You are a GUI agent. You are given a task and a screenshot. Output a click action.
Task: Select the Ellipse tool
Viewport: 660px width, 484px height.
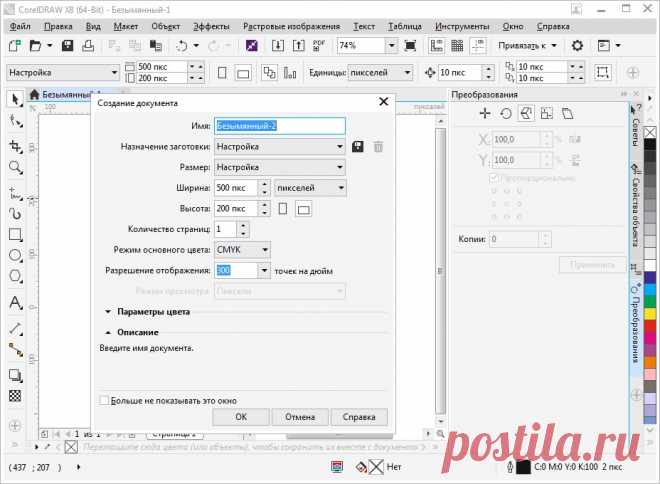16,255
